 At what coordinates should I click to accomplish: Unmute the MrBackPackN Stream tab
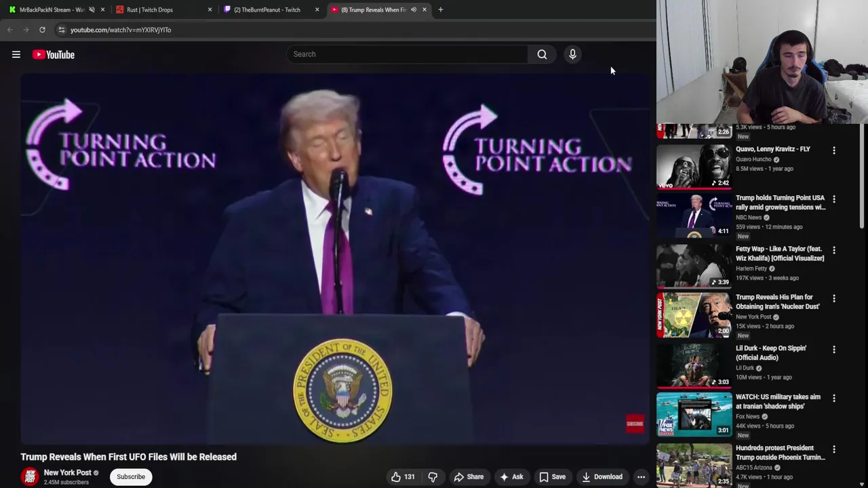[x=92, y=9]
